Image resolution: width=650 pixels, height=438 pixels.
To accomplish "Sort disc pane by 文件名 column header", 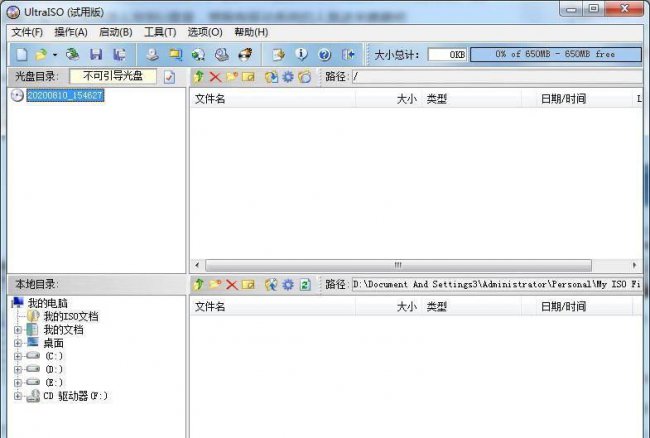I will pyautogui.click(x=272, y=99).
